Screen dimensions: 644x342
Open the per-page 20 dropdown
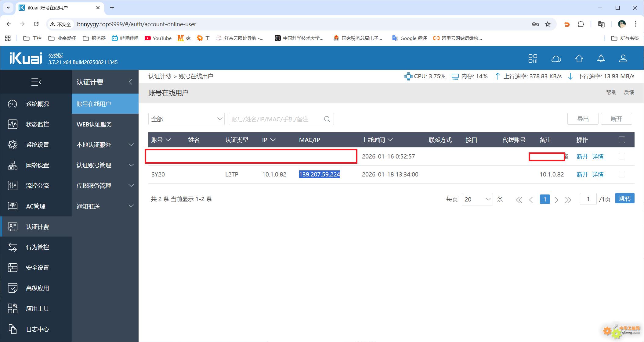click(x=477, y=199)
